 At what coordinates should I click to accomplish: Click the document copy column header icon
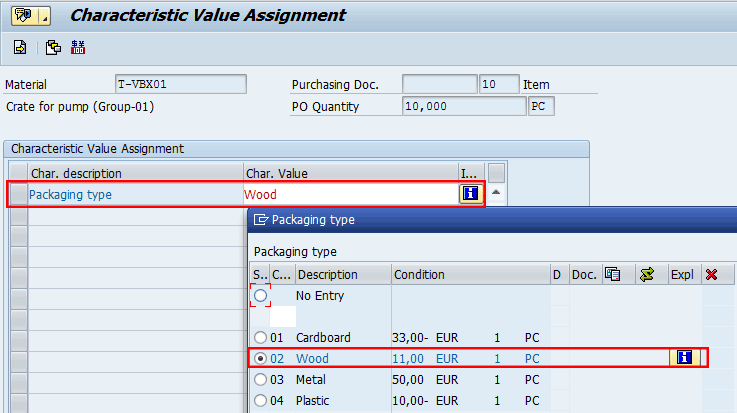point(614,274)
